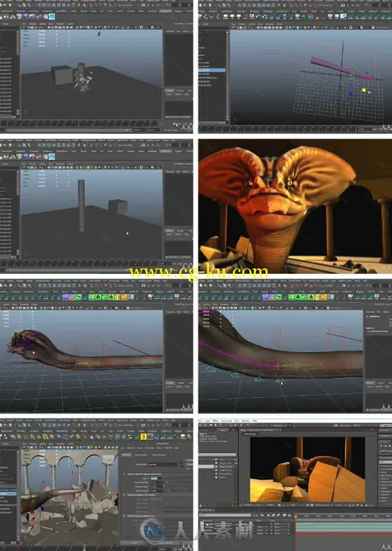
Task: Click the composition preview image in After Effects
Action: tap(308, 469)
